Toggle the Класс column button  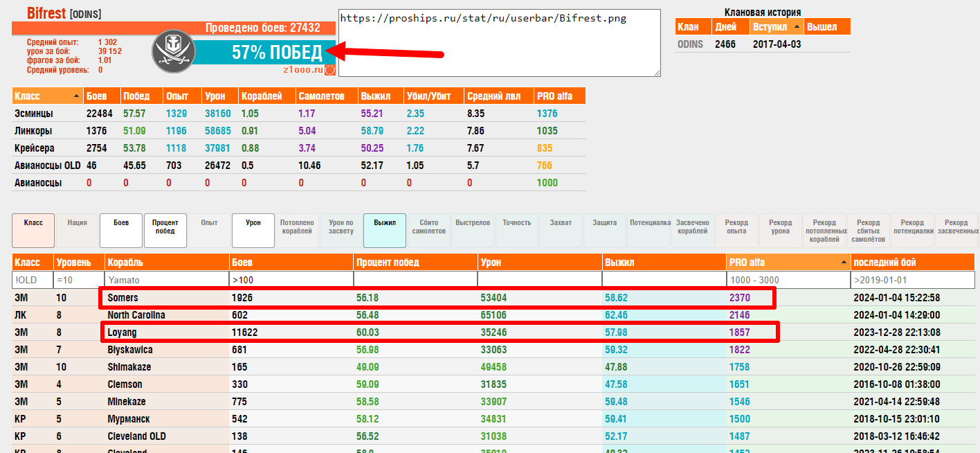point(33,231)
